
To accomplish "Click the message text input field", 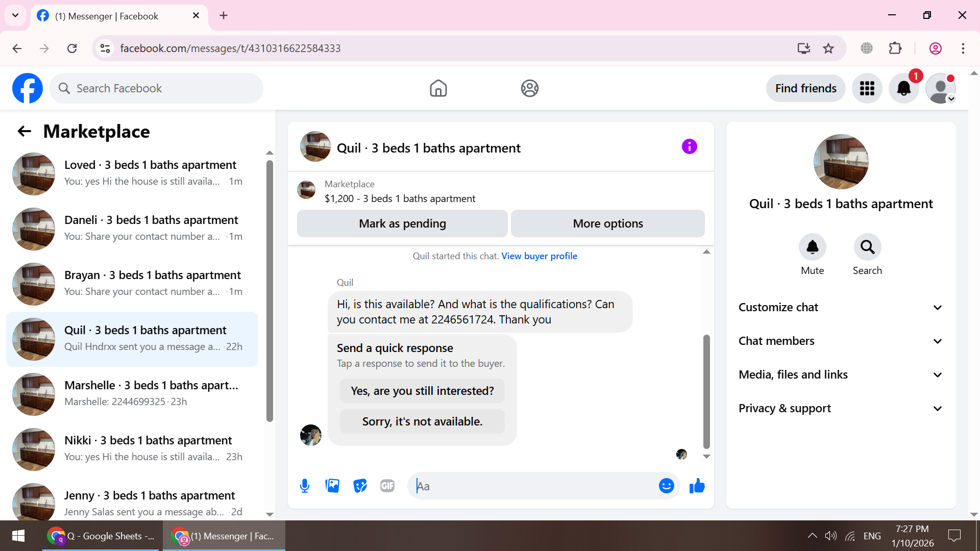I will click(533, 486).
